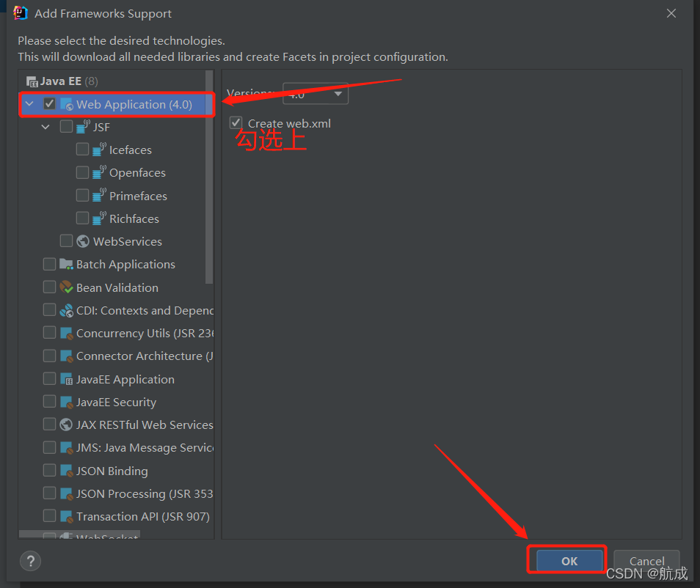Select the Transaction API (JSR 907) label
The height and width of the screenshot is (588, 700).
tap(143, 517)
